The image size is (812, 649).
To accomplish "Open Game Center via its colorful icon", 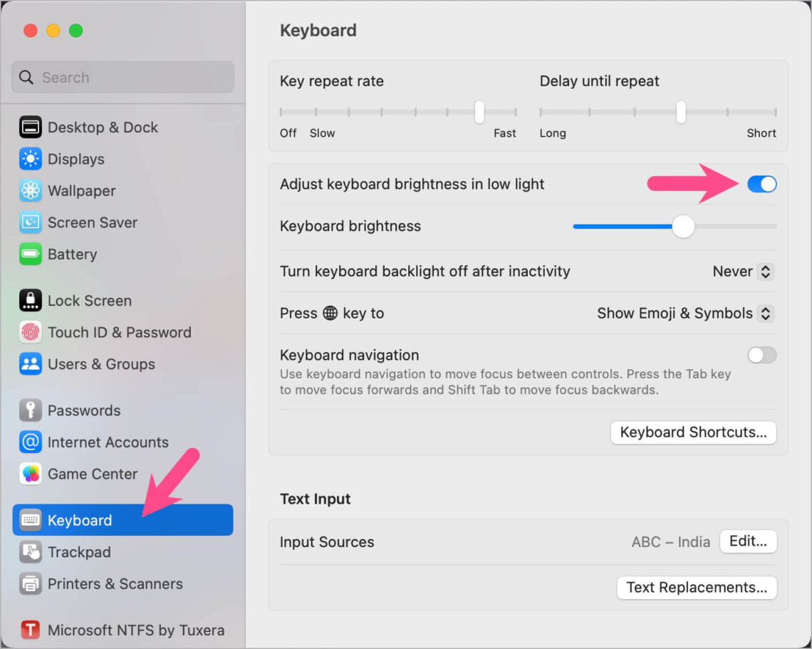I will (x=29, y=474).
